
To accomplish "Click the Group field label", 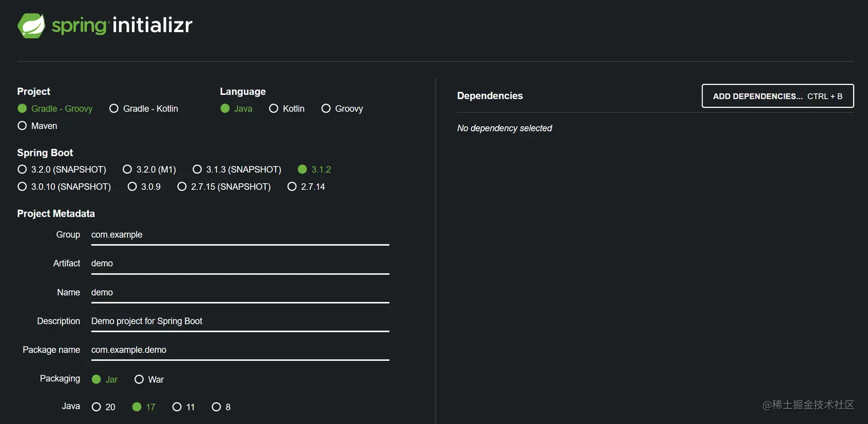I will [x=68, y=234].
